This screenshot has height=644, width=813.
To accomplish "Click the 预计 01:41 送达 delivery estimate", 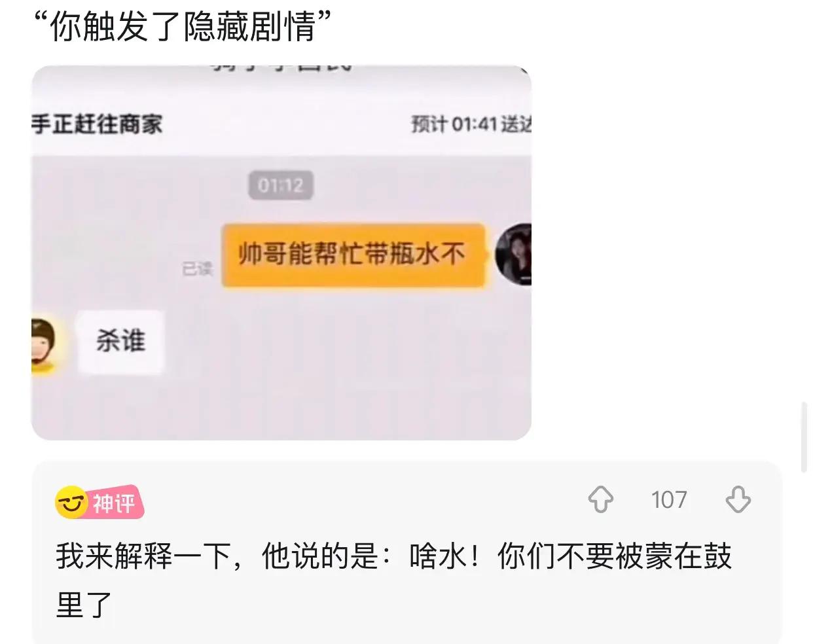I will tap(471, 124).
